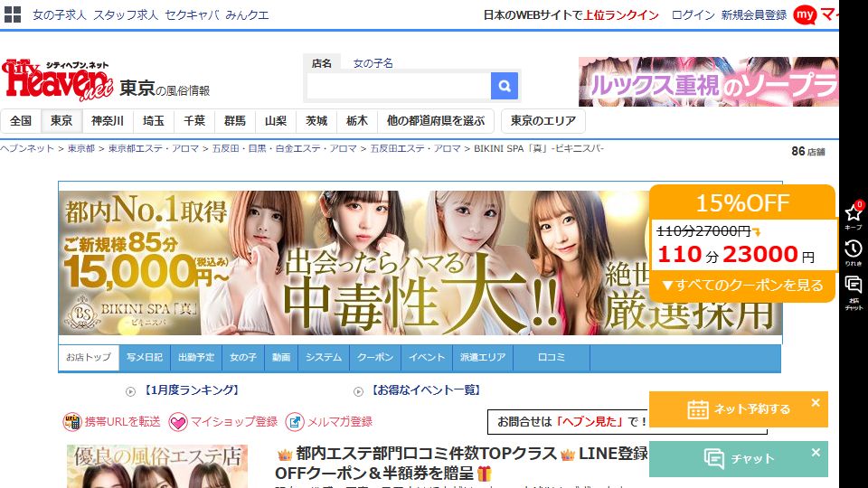
Task: Close the ネット予約する floating button
Action: pyautogui.click(x=816, y=403)
